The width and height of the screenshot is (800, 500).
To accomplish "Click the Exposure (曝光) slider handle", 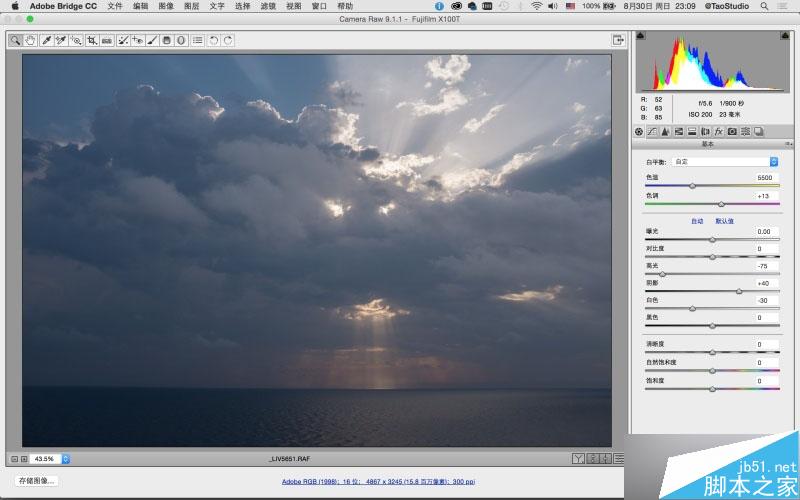I will (x=712, y=240).
